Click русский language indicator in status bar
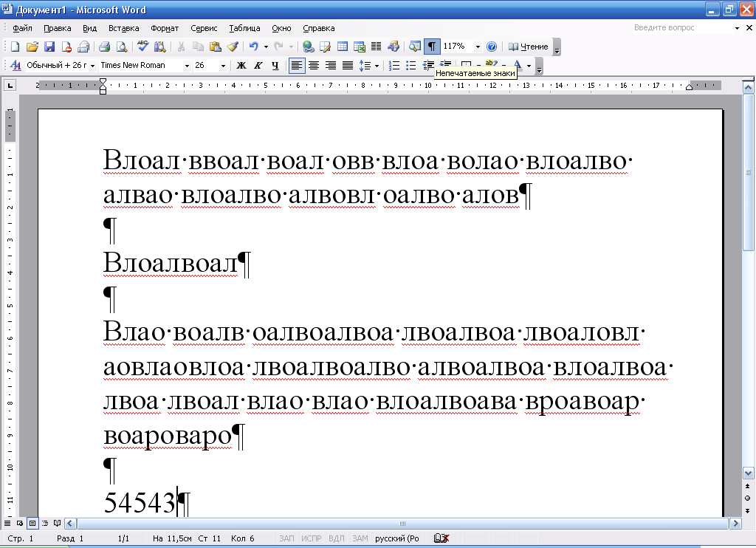Screen dimensions: 756x548 (396, 538)
